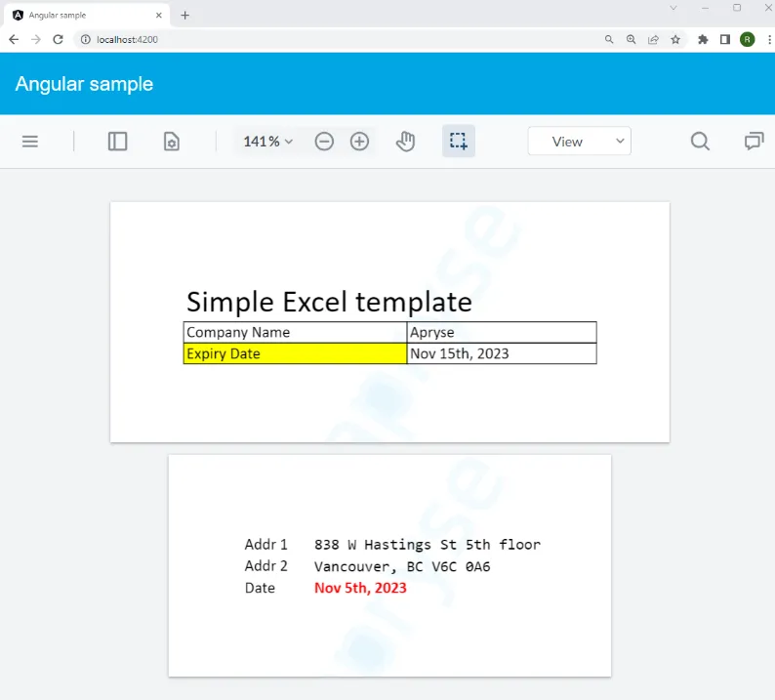Zoom out with the minus button
The height and width of the screenshot is (700, 775).
(x=324, y=142)
